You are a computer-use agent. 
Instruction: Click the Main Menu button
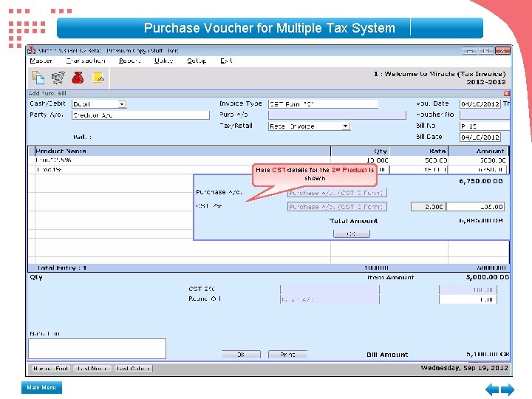coord(41,387)
